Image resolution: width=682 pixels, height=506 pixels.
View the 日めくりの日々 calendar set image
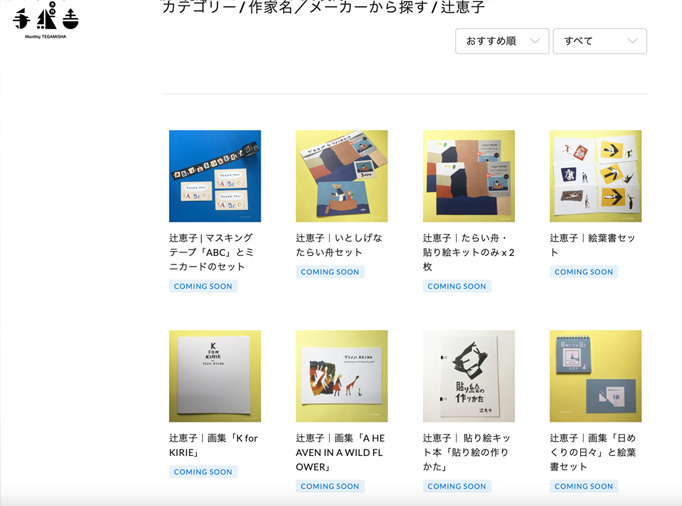(x=596, y=376)
